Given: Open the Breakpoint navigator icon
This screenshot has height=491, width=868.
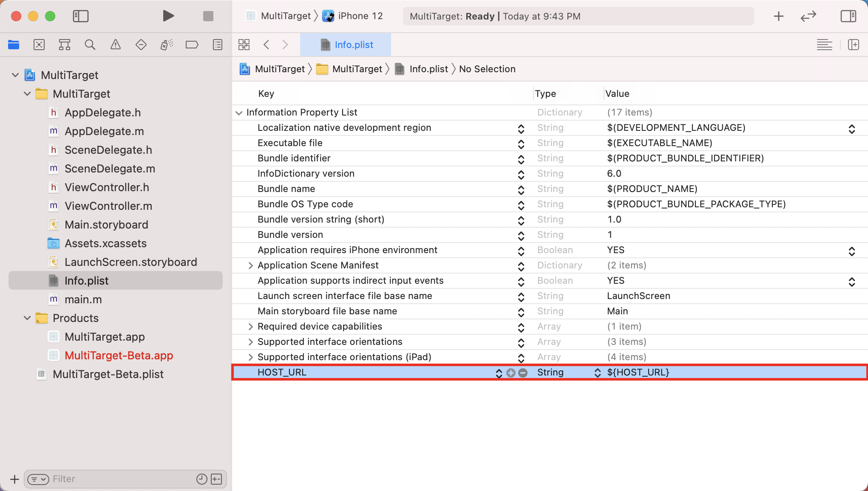Looking at the screenshot, I should (x=192, y=45).
